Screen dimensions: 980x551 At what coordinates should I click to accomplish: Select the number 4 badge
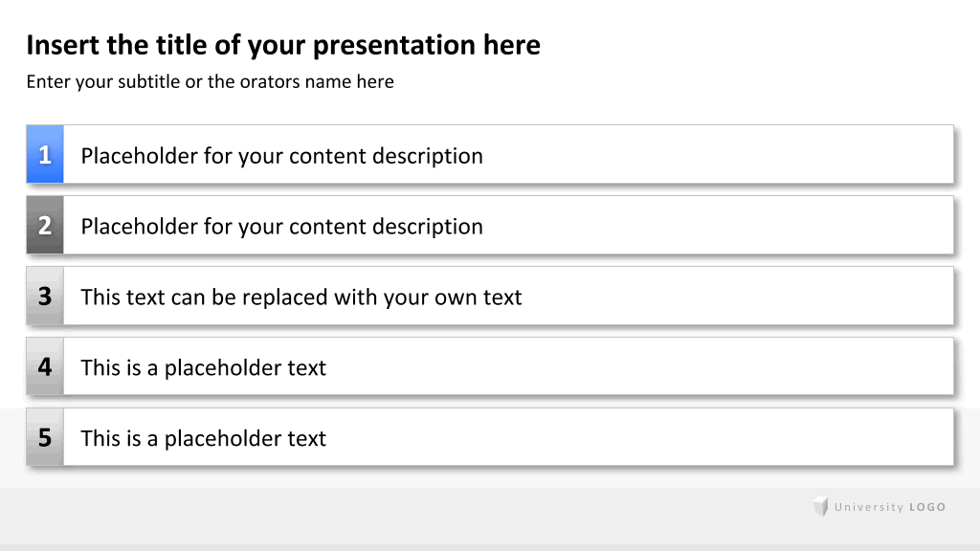pyautogui.click(x=45, y=366)
